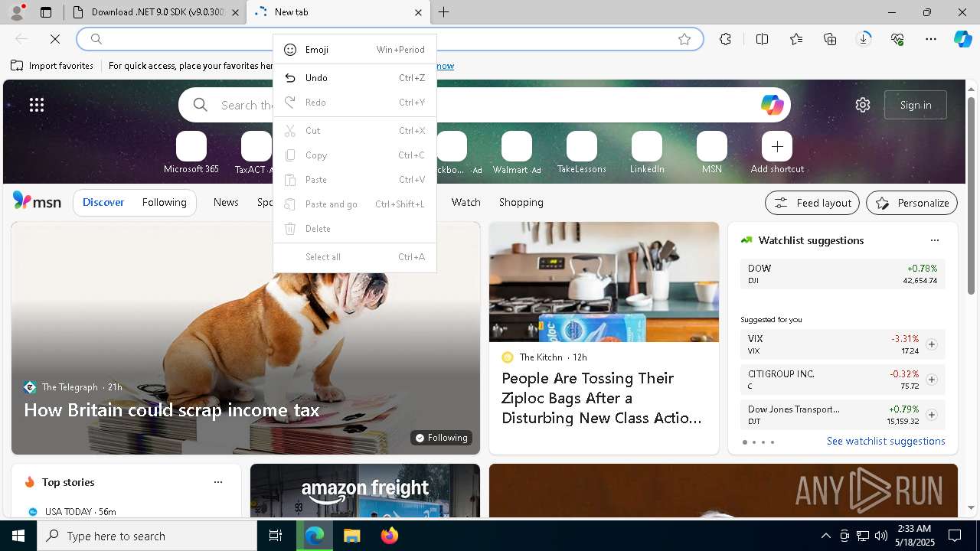Open the Watch tab

pyautogui.click(x=466, y=202)
